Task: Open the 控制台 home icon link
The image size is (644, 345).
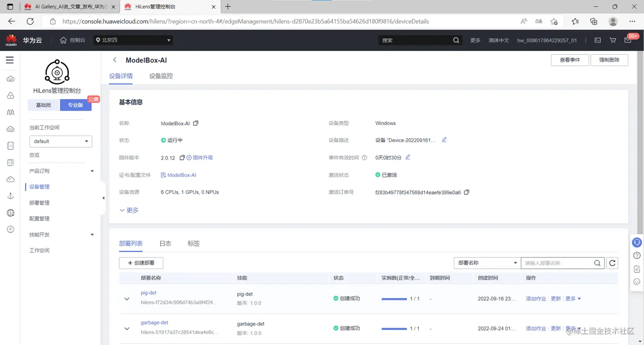Action: coord(72,40)
